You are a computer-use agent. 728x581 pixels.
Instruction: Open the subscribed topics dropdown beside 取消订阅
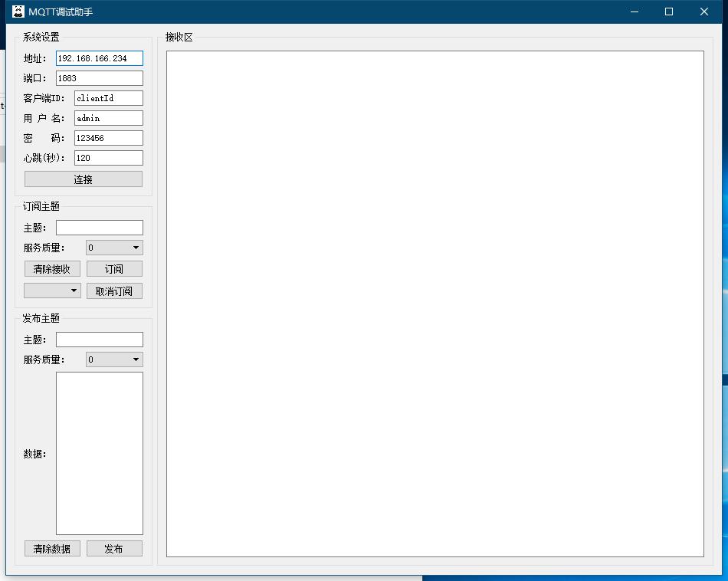(x=52, y=290)
